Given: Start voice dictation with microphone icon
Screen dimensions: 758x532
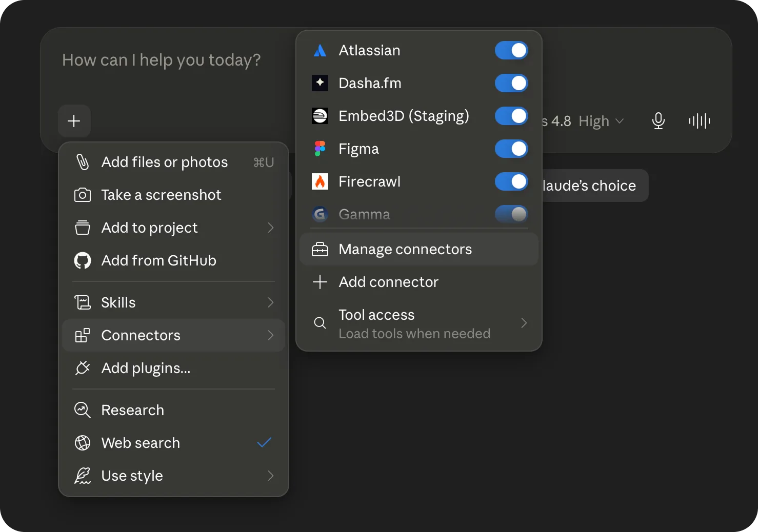Looking at the screenshot, I should coord(659,121).
